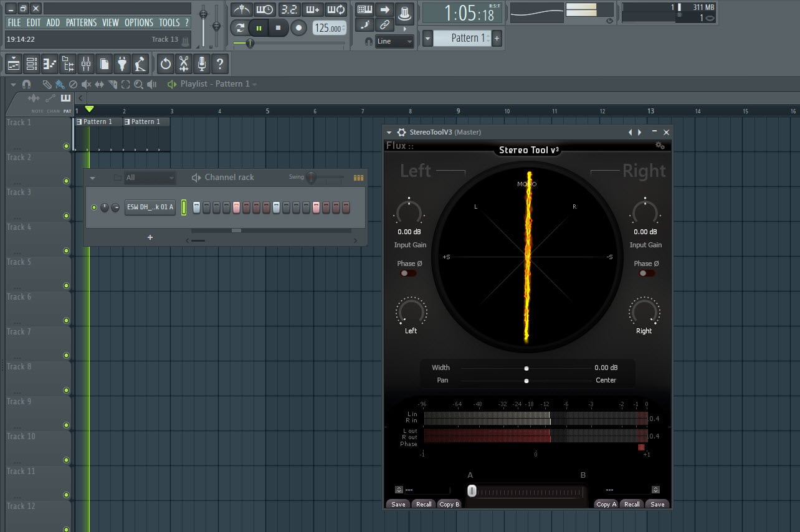Open the plugin picker plug icon
The width and height of the screenshot is (800, 532).
click(x=123, y=64)
